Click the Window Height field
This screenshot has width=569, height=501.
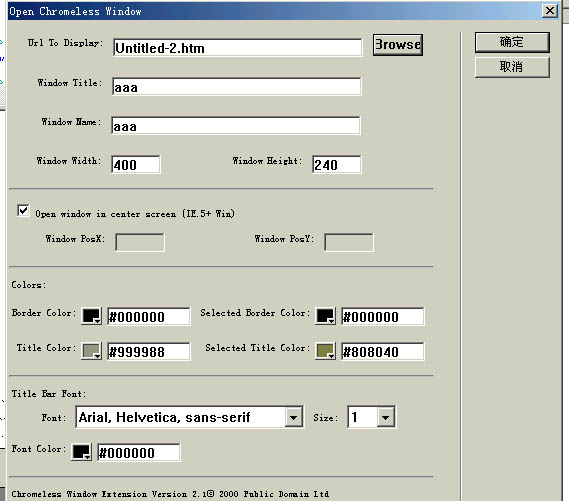pyautogui.click(x=336, y=164)
